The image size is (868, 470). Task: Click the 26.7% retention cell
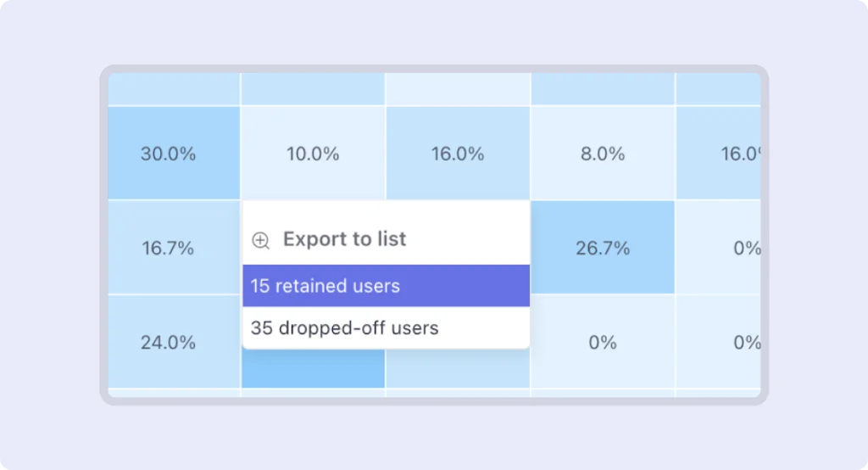pos(603,248)
